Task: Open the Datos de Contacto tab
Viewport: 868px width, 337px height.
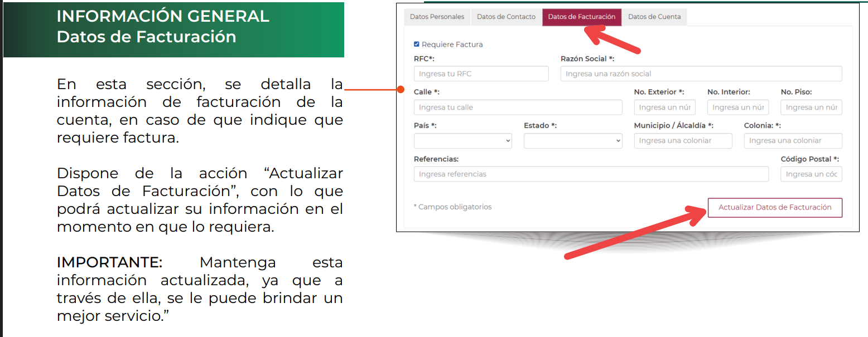Action: point(506,17)
